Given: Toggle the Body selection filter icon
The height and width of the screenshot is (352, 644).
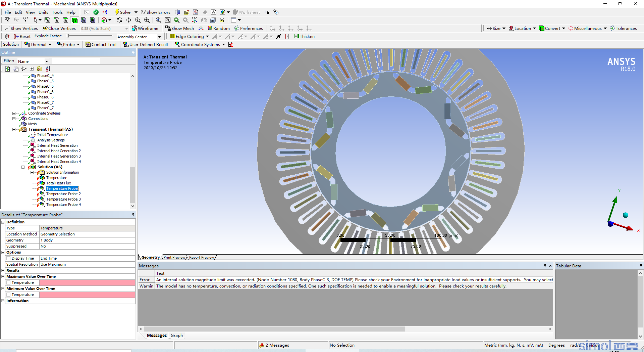Looking at the screenshot, I should point(74,20).
